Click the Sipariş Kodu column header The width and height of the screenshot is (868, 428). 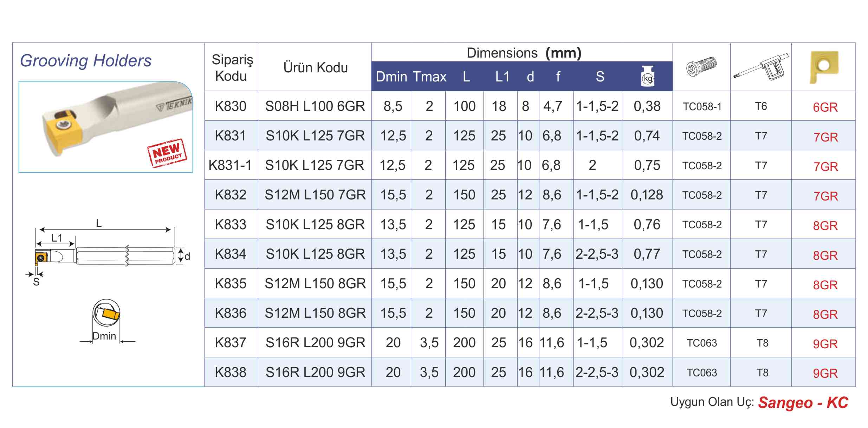tap(231, 67)
